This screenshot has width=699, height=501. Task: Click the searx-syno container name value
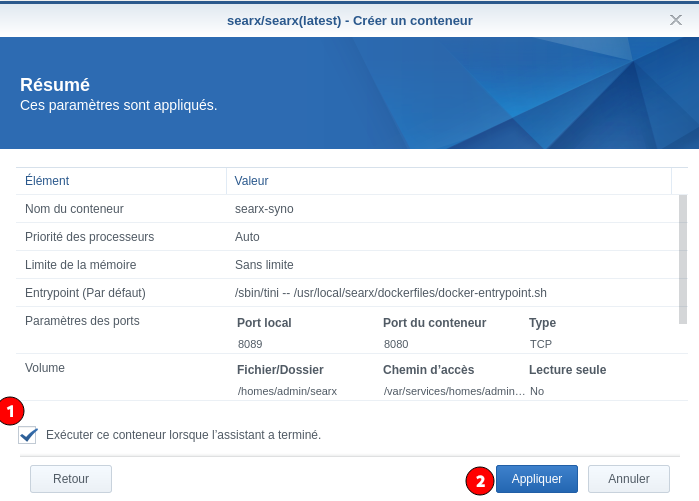(x=264, y=209)
